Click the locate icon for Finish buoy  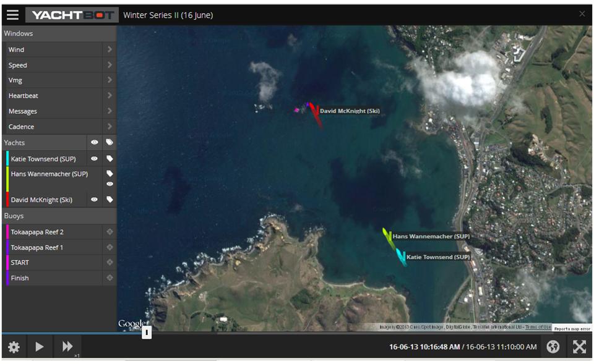(110, 278)
